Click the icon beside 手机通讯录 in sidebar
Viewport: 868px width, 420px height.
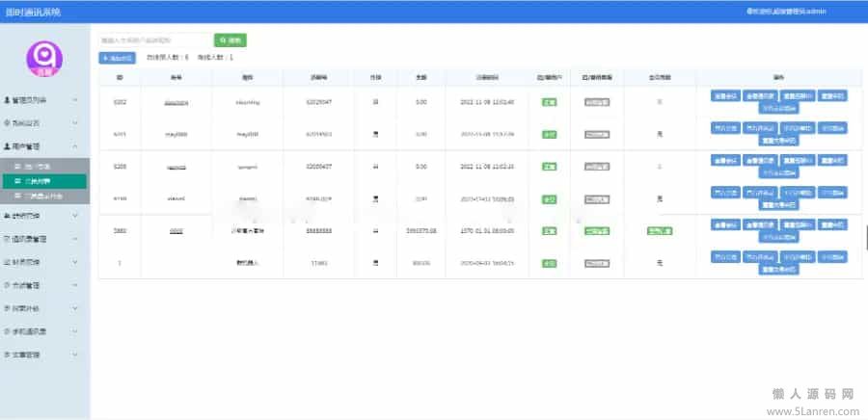click(7, 331)
